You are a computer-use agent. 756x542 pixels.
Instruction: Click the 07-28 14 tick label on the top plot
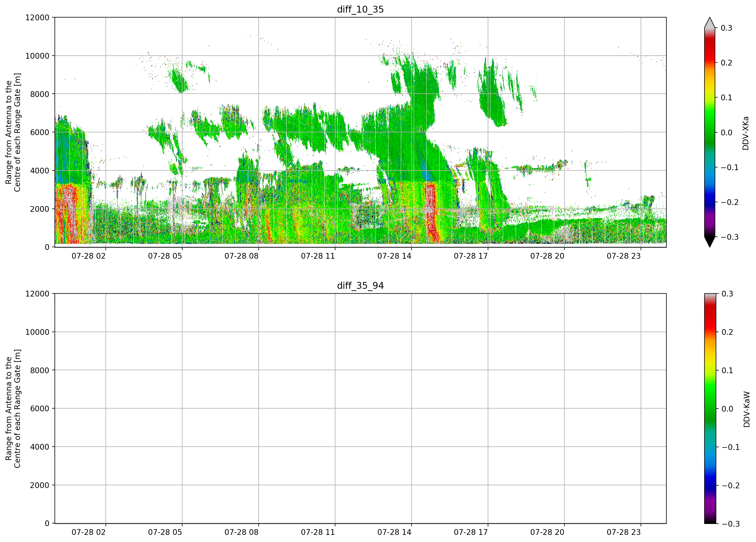[394, 256]
